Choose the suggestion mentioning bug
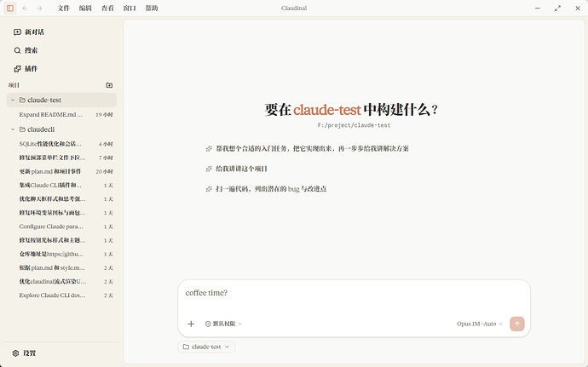588x367 pixels. point(266,189)
